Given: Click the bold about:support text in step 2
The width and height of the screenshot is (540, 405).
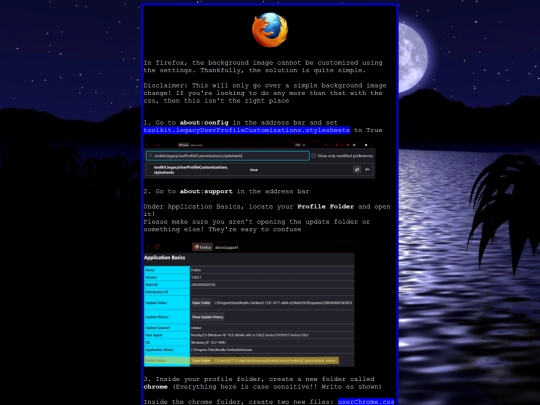Looking at the screenshot, I should pyautogui.click(x=206, y=191).
